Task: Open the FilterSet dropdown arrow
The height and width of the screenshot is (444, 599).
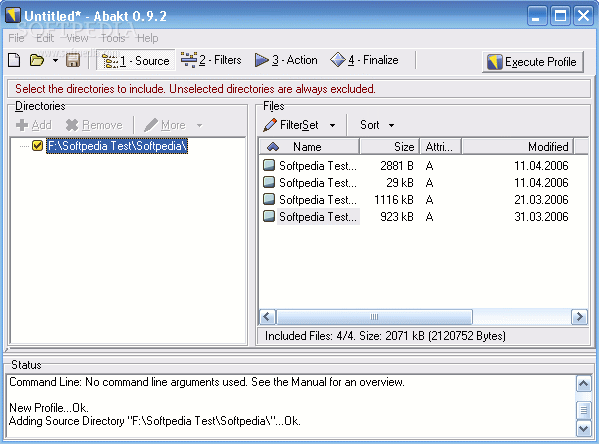Action: (x=332, y=125)
